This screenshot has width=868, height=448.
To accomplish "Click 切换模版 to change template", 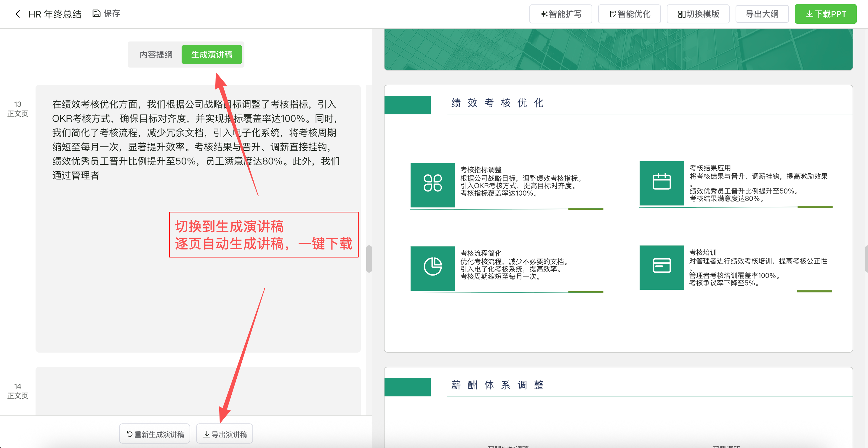I will [698, 14].
